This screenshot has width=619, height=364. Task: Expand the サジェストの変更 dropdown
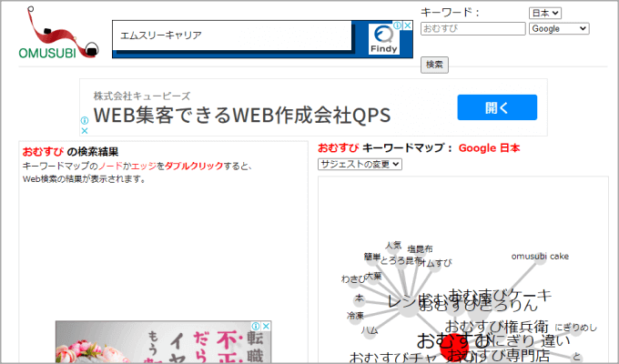(x=359, y=164)
